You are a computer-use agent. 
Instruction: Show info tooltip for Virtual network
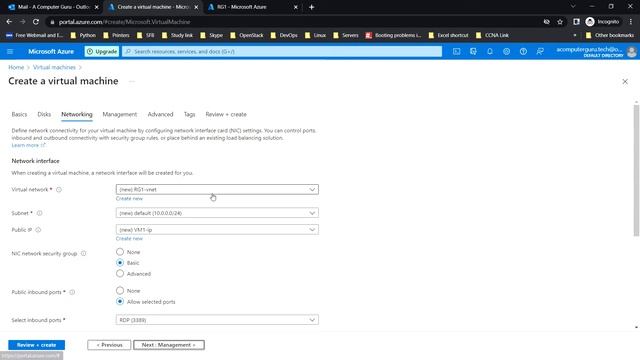coord(59,189)
